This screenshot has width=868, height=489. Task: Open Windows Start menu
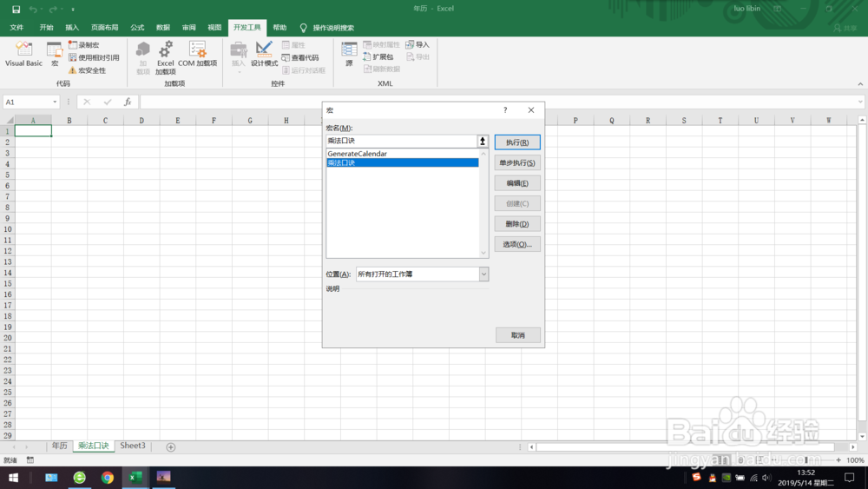coord(13,478)
